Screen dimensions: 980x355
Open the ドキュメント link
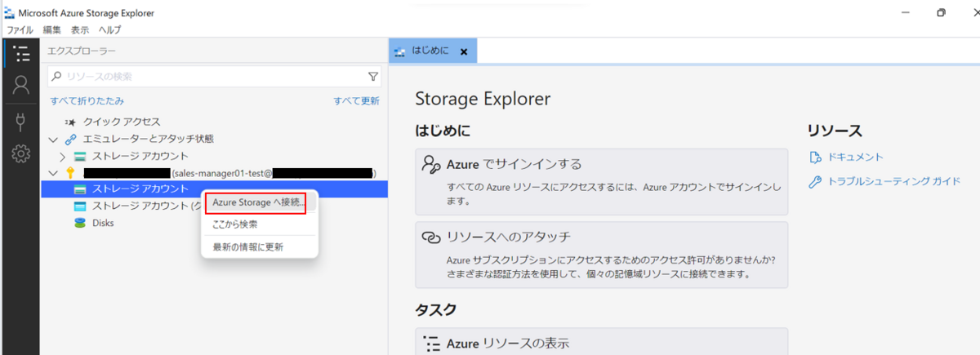click(x=856, y=157)
